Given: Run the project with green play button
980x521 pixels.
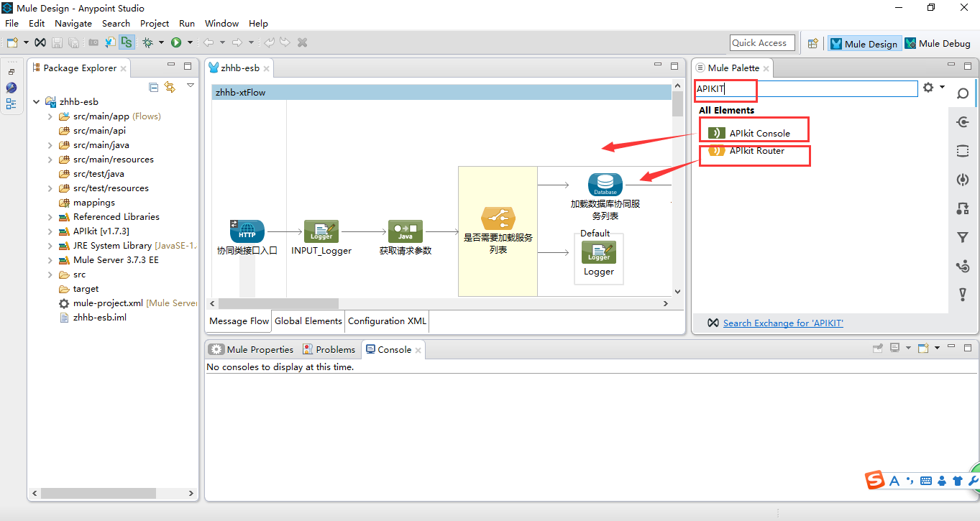Looking at the screenshot, I should point(176,42).
